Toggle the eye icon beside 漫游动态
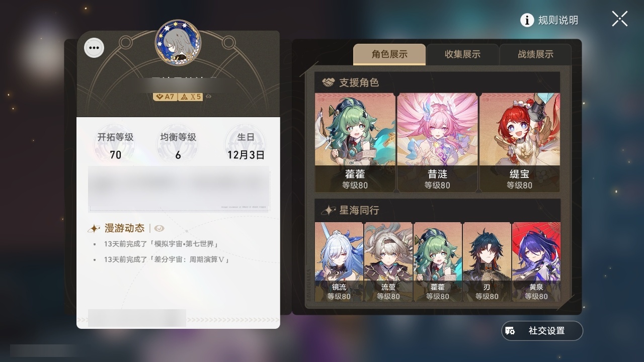The width and height of the screenshot is (644, 362). [159, 229]
